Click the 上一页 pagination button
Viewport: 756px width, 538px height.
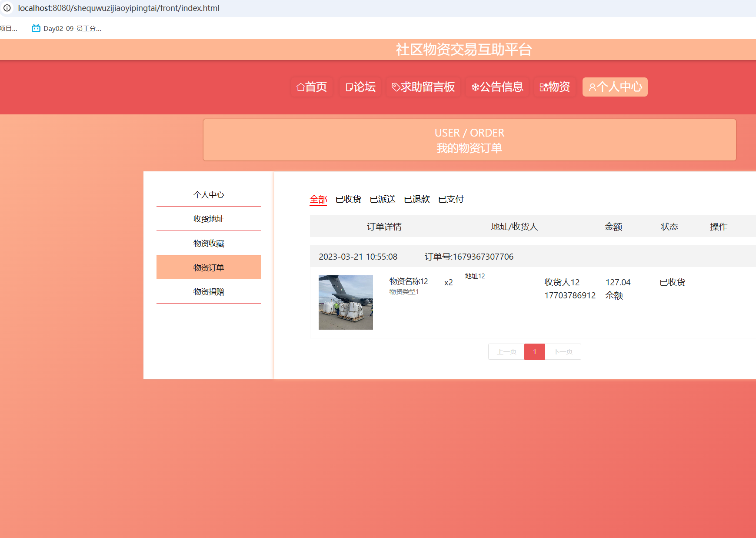click(506, 351)
